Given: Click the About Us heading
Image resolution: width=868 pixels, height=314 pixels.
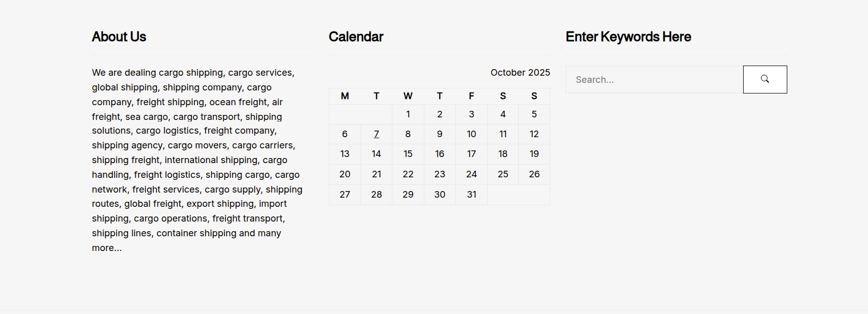Looking at the screenshot, I should (x=119, y=37).
